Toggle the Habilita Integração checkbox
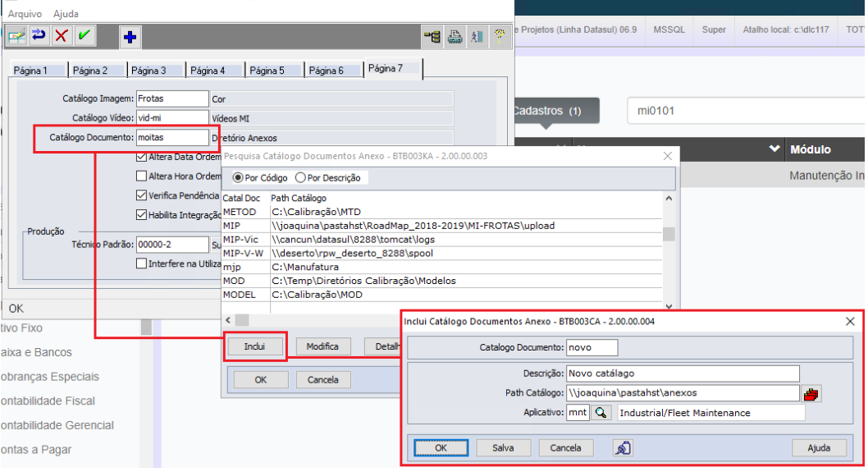868x472 pixels. [x=141, y=215]
